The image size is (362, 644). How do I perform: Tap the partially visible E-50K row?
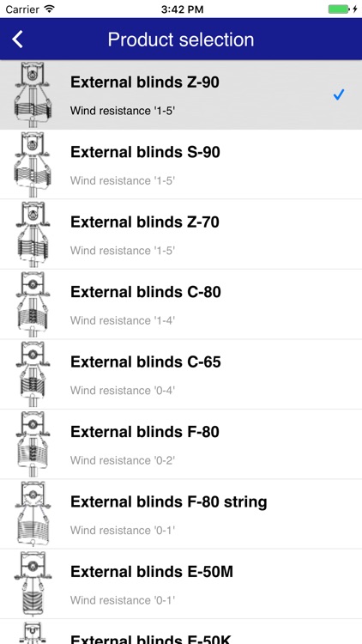181,632
